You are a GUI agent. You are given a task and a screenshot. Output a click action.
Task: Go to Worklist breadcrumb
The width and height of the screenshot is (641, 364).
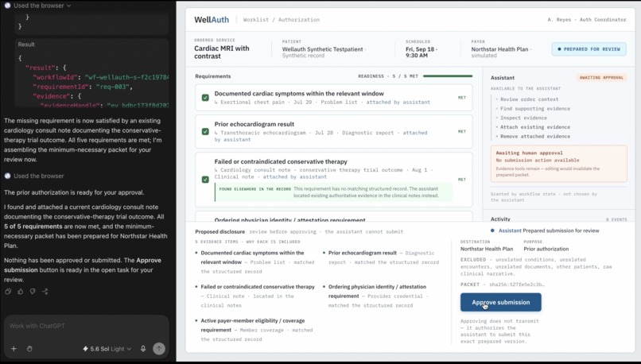click(256, 20)
